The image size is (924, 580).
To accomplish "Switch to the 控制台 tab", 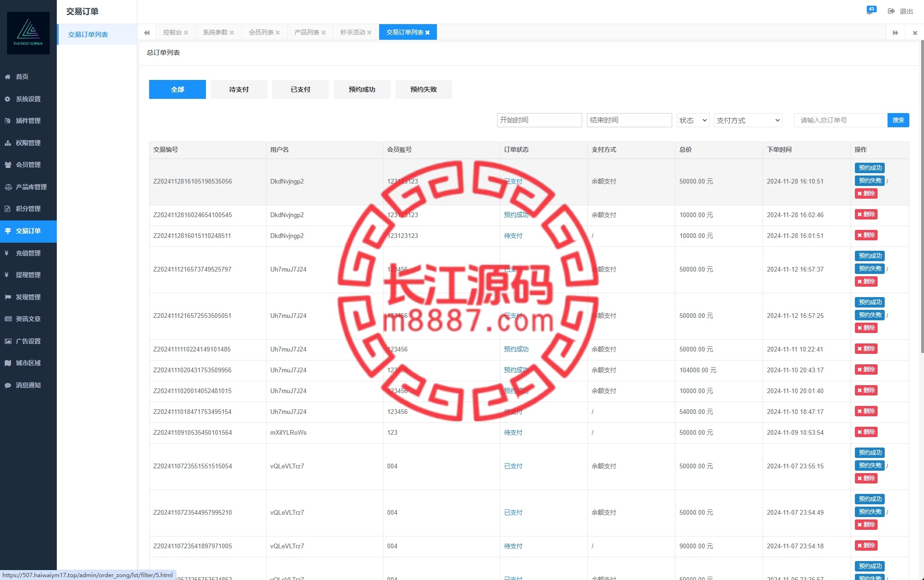I will [x=172, y=33].
